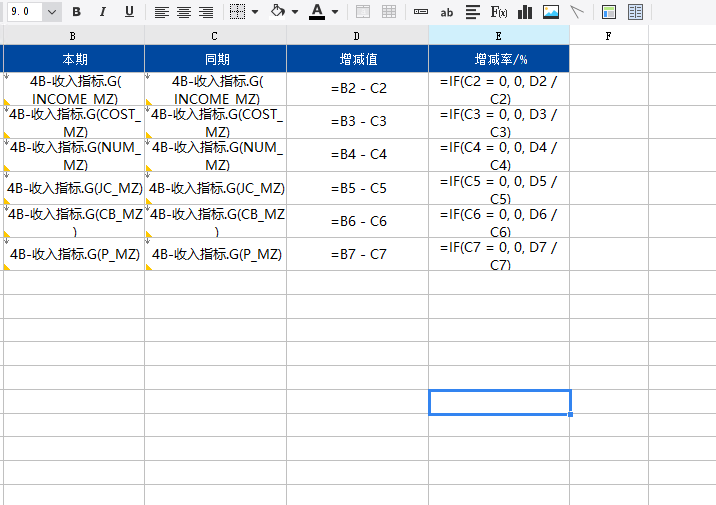Click the rich text lines icon

[x=473, y=12]
